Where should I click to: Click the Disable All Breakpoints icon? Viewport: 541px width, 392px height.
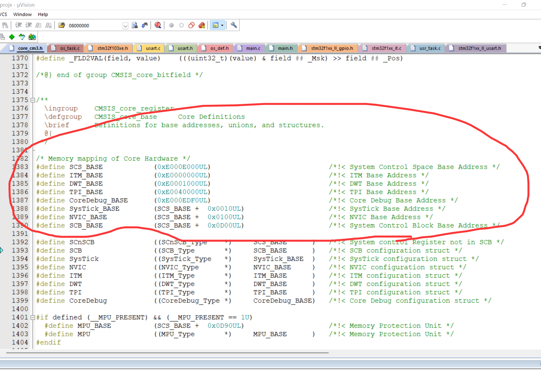[x=192, y=25]
